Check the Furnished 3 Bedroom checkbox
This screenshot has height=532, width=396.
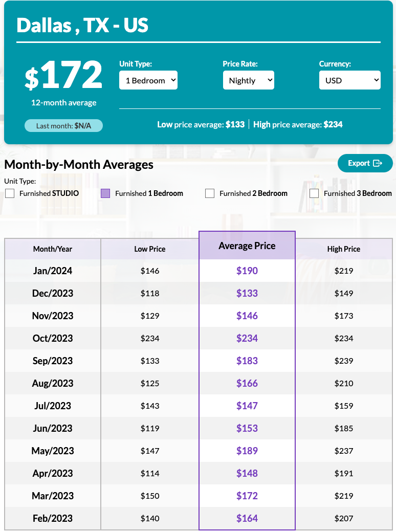click(314, 193)
